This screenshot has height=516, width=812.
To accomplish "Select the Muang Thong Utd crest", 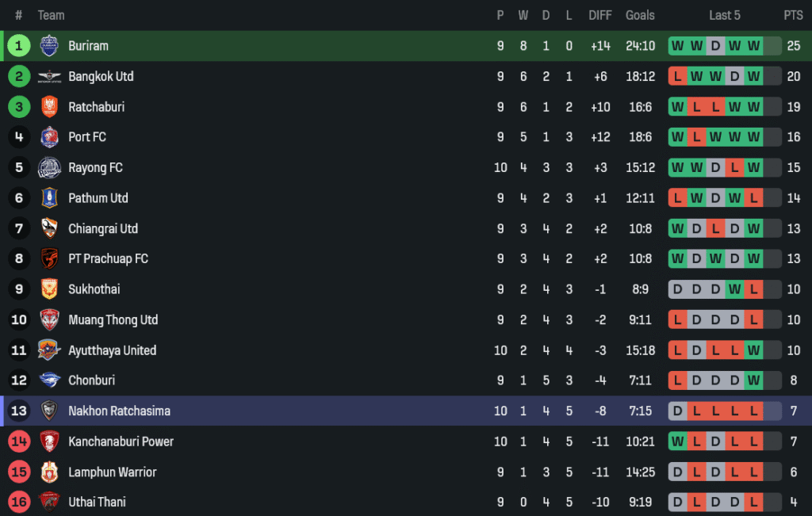I will [x=49, y=319].
